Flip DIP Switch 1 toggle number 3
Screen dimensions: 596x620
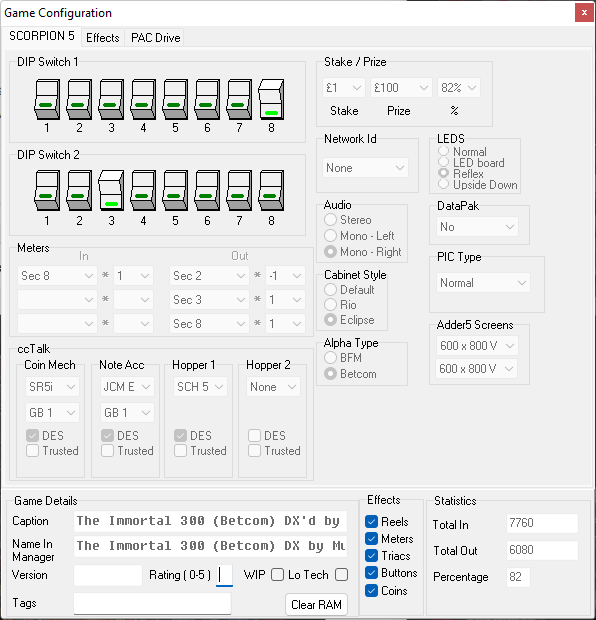112,99
